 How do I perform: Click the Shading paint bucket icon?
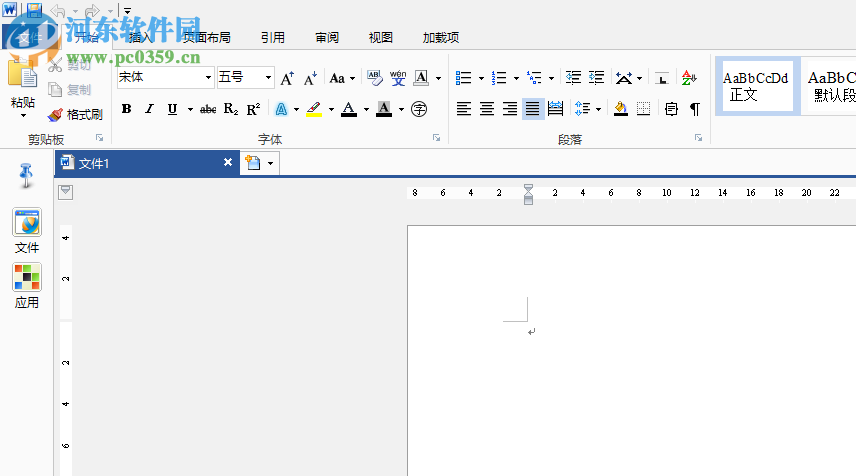tap(621, 109)
